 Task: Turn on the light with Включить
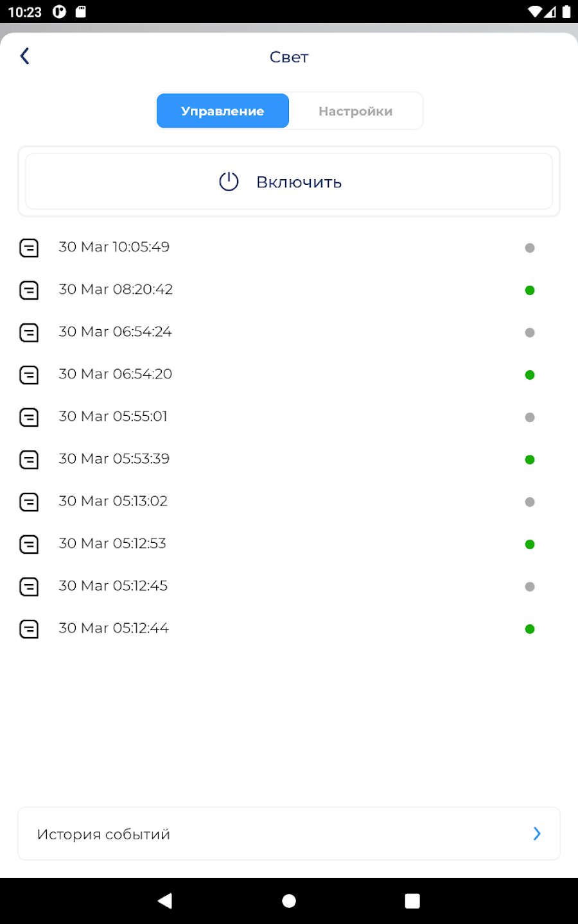289,182
